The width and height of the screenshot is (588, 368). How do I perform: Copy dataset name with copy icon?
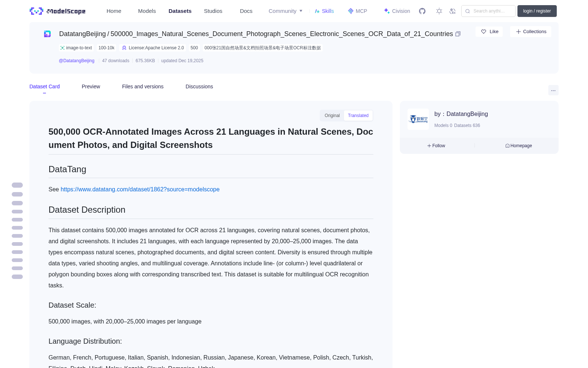point(458,34)
